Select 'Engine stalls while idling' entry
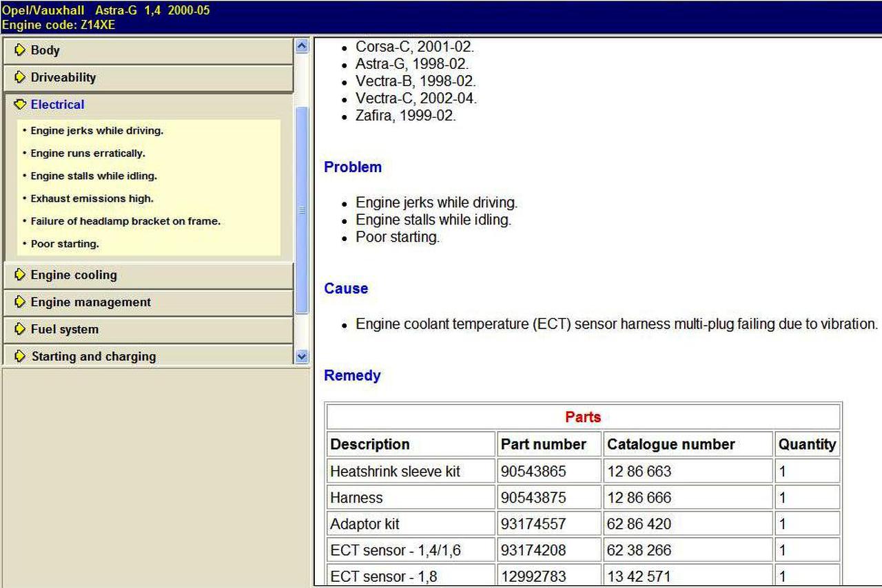 (x=94, y=176)
